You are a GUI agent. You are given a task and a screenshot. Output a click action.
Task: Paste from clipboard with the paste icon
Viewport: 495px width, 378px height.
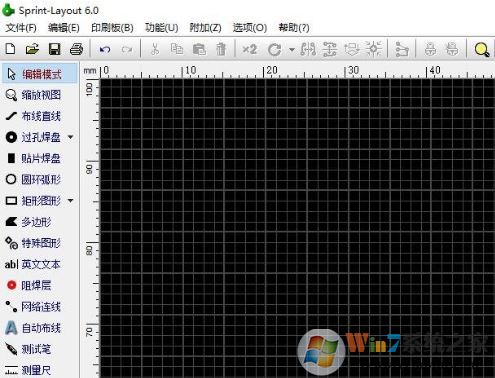[199, 49]
